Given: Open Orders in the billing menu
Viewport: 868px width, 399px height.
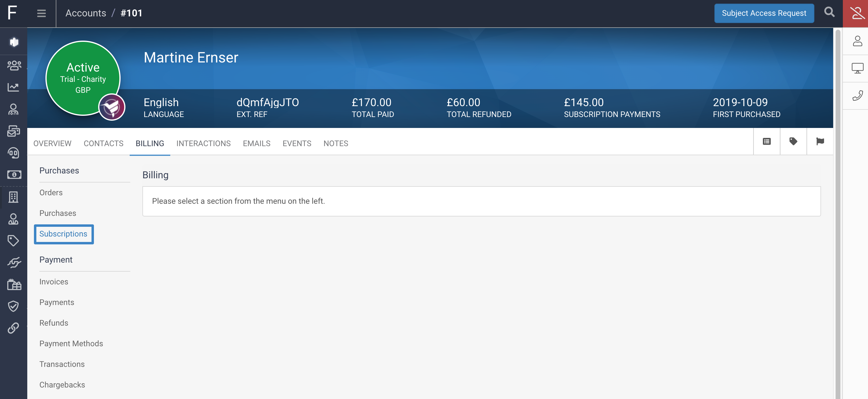Looking at the screenshot, I should [51, 193].
